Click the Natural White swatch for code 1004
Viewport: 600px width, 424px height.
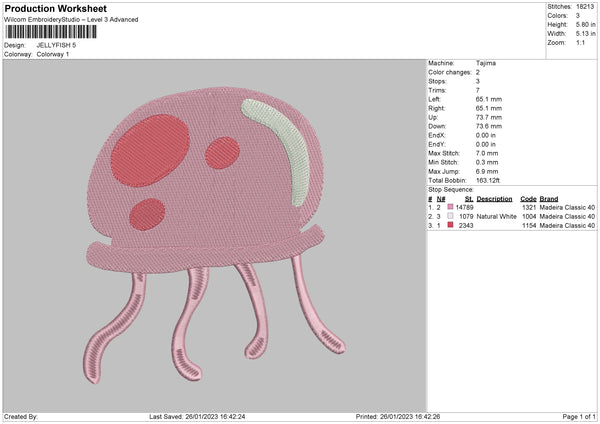pyautogui.click(x=450, y=216)
